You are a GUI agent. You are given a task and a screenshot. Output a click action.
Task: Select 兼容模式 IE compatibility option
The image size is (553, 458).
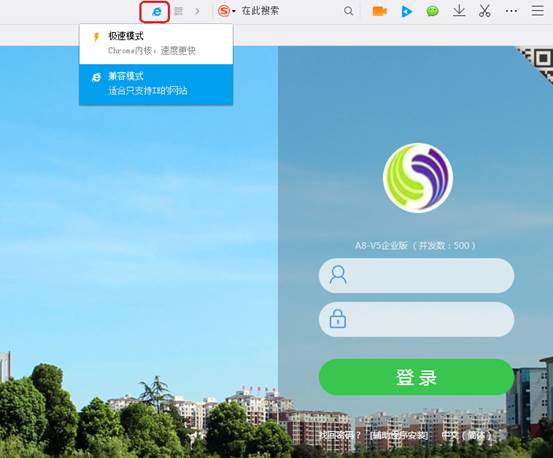click(x=156, y=84)
